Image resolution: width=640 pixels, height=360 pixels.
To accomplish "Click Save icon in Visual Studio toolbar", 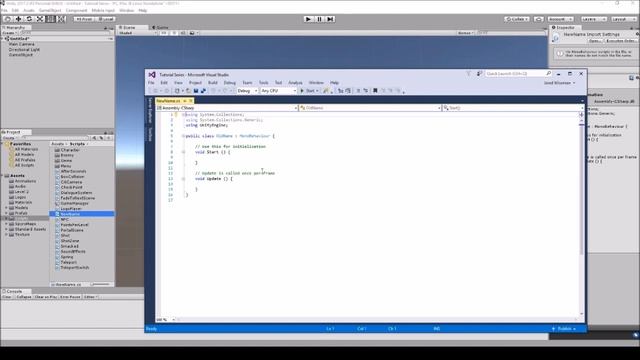I will coord(196,91).
